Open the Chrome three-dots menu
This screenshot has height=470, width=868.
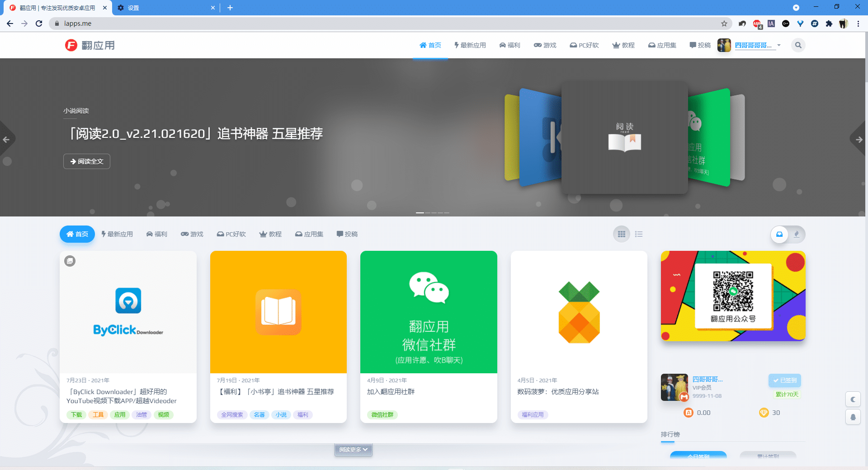(858, 23)
